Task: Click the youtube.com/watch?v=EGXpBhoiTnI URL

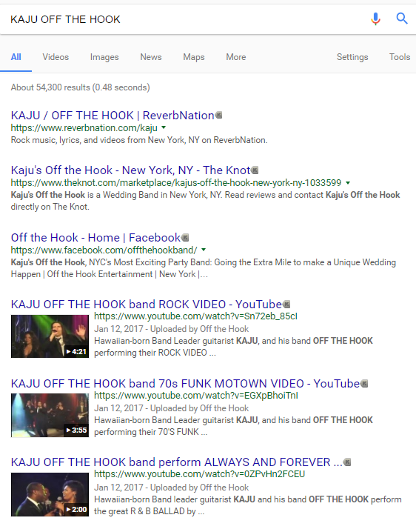Action: (x=196, y=395)
